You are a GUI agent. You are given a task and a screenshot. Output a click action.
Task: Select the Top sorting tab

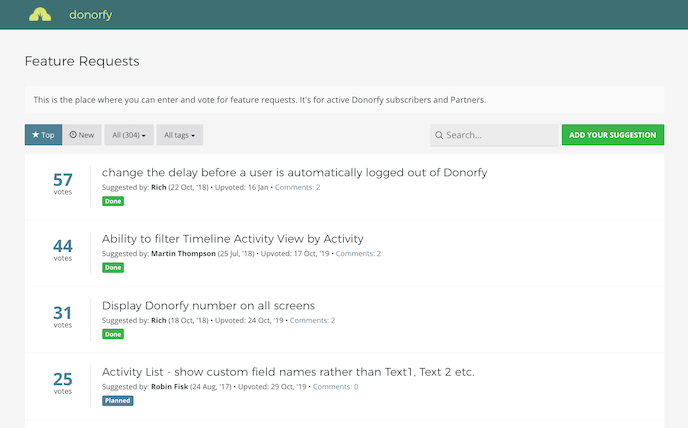[43, 135]
